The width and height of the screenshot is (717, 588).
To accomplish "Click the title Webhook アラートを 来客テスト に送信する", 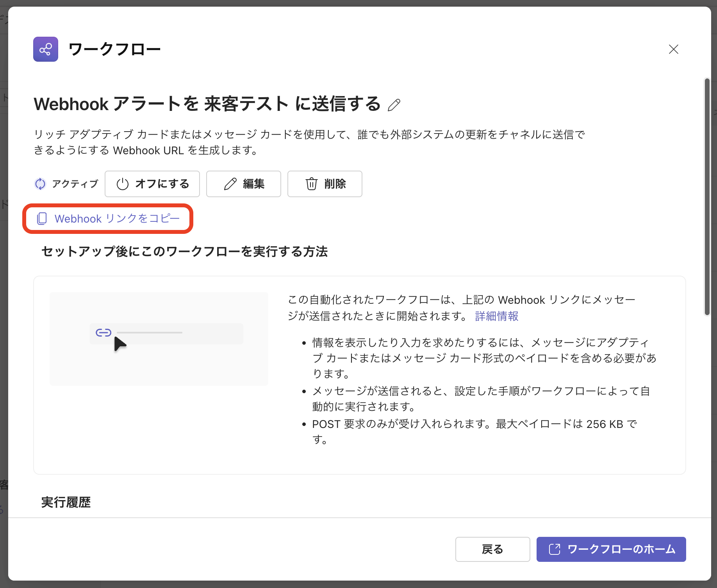I will (207, 104).
